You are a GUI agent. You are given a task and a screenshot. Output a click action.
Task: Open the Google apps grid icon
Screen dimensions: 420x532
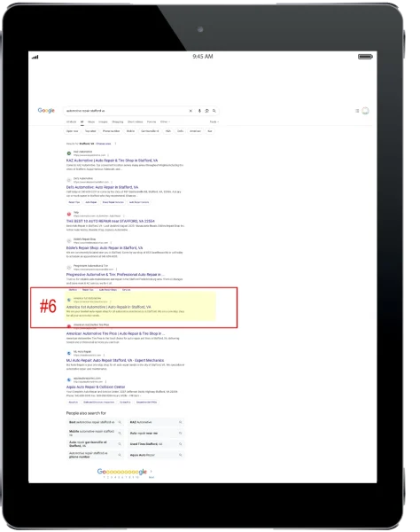point(357,111)
